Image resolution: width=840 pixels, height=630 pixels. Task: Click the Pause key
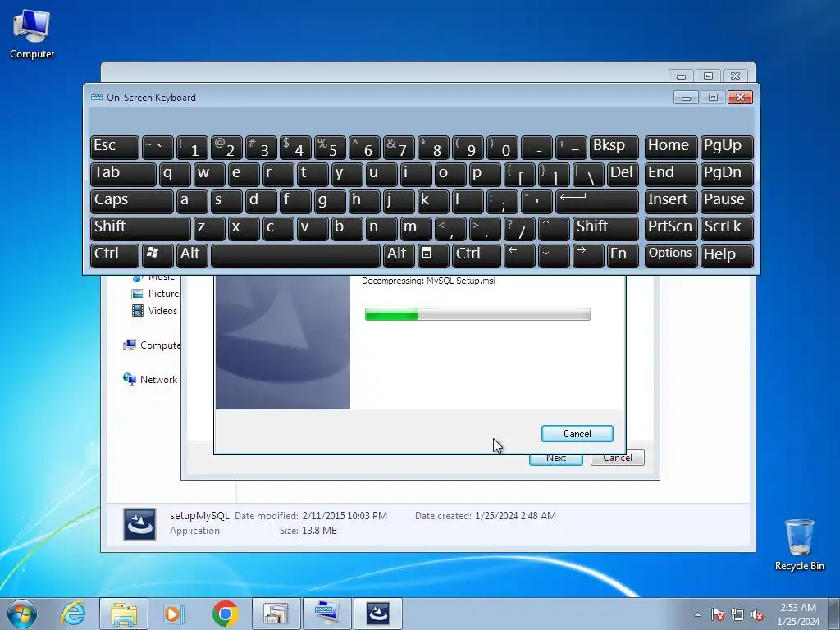pyautogui.click(x=727, y=201)
